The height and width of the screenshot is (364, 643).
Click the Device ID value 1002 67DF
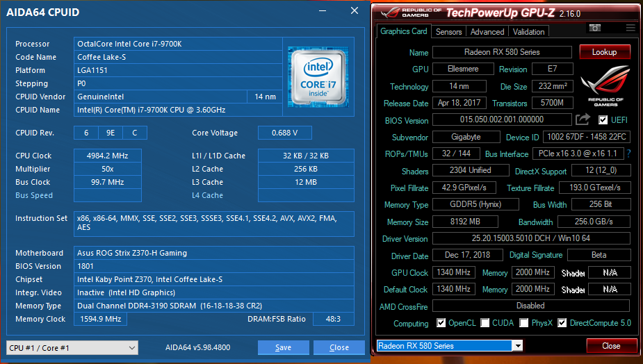pyautogui.click(x=587, y=137)
